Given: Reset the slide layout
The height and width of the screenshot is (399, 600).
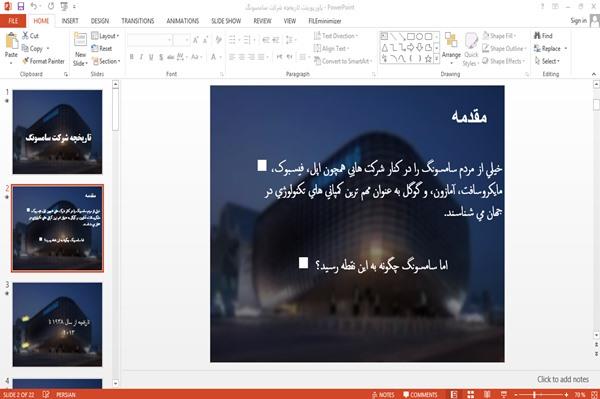Looking at the screenshot, I should click(102, 48).
